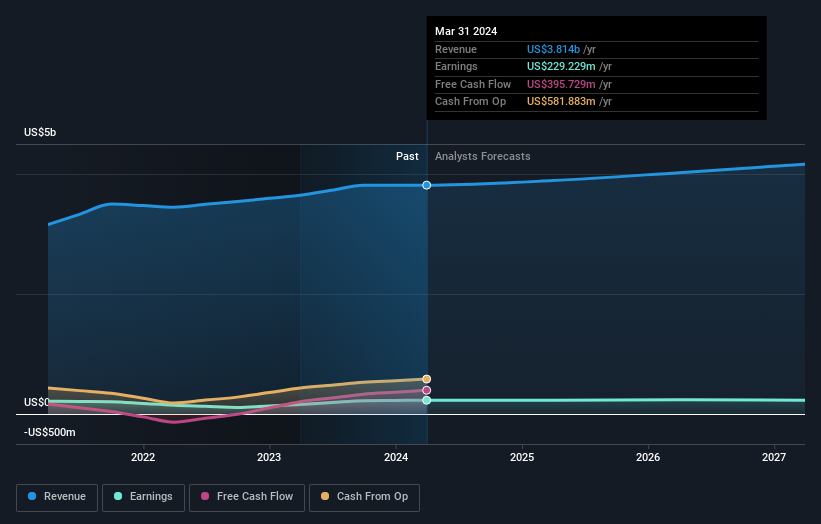Click the Revenue value US$3.814b in tooltip
The image size is (821, 524).
tap(553, 49)
